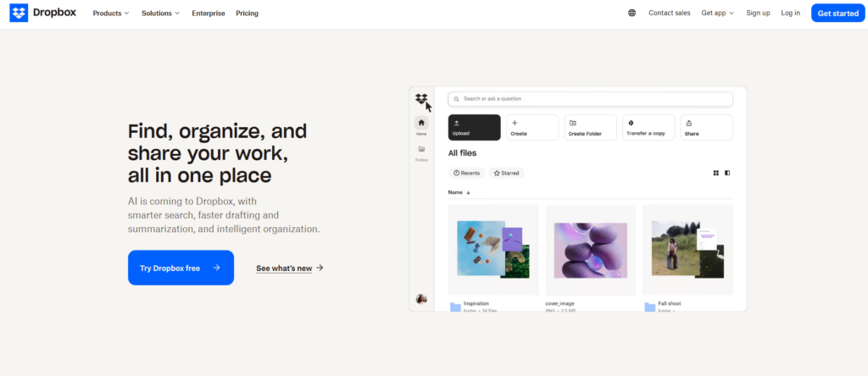Image resolution: width=868 pixels, height=376 pixels.
Task: Select the Transfer a copy tile
Action: pyautogui.click(x=648, y=127)
